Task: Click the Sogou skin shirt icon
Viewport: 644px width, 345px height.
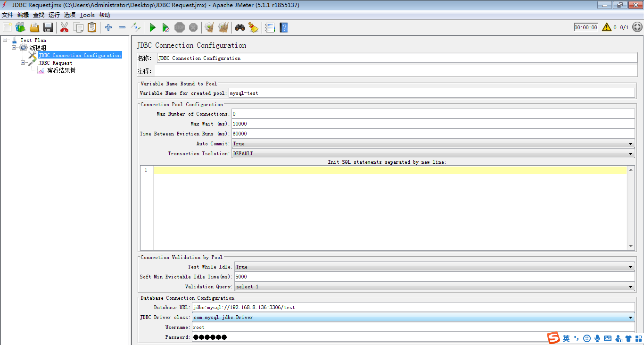Action: pyautogui.click(x=628, y=338)
